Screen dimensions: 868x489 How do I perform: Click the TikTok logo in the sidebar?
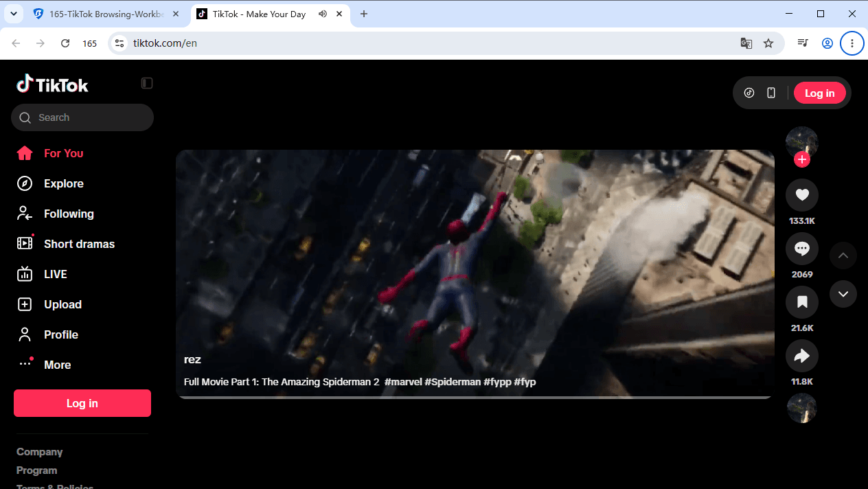[x=52, y=84]
